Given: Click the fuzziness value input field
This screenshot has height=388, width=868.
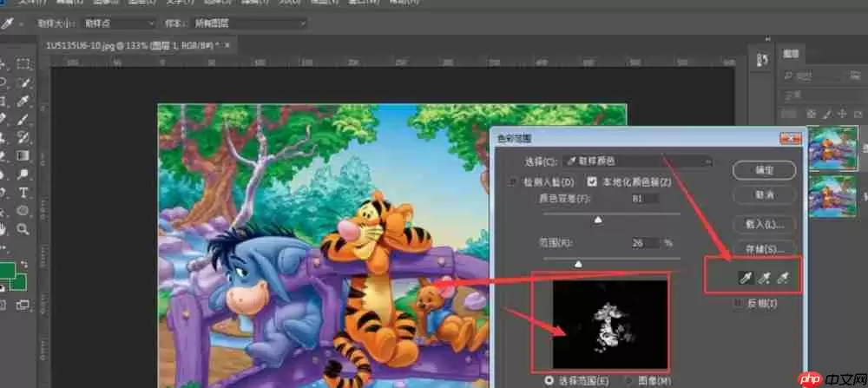Looking at the screenshot, I should (x=645, y=198).
